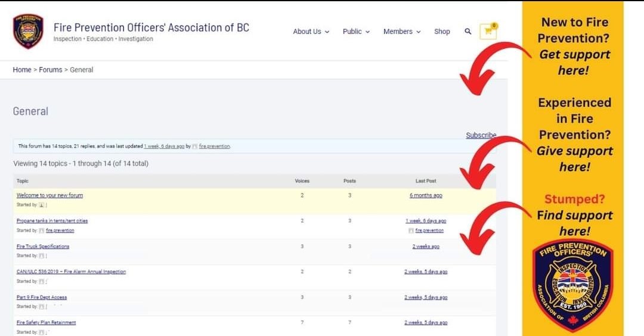Screen dimensions: 644x336
Task: Click the Subscribe link
Action: (481, 135)
